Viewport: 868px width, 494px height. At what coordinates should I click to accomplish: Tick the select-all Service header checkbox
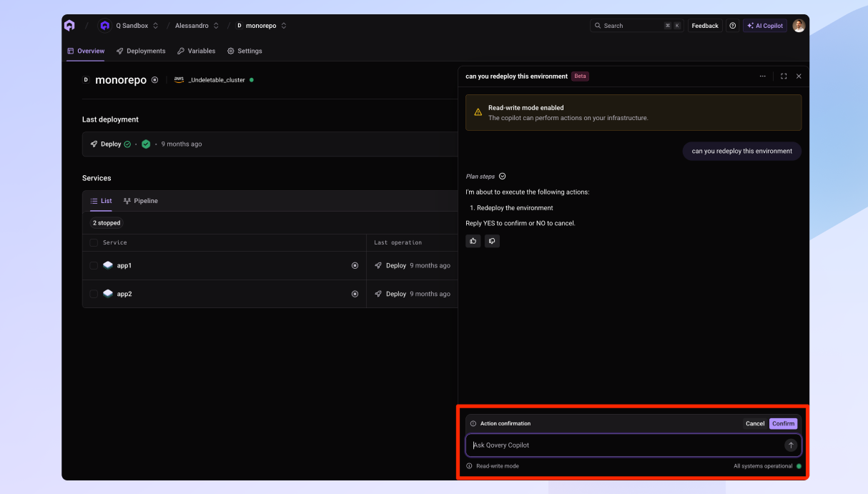[x=94, y=243]
